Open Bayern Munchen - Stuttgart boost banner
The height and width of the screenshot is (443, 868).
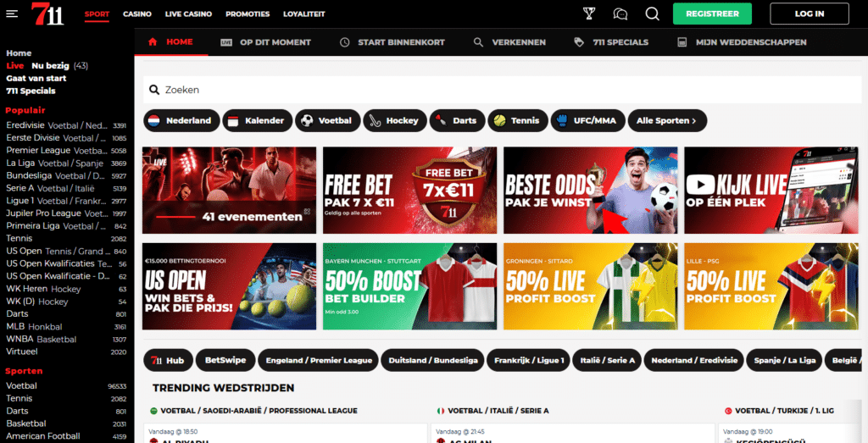410,286
